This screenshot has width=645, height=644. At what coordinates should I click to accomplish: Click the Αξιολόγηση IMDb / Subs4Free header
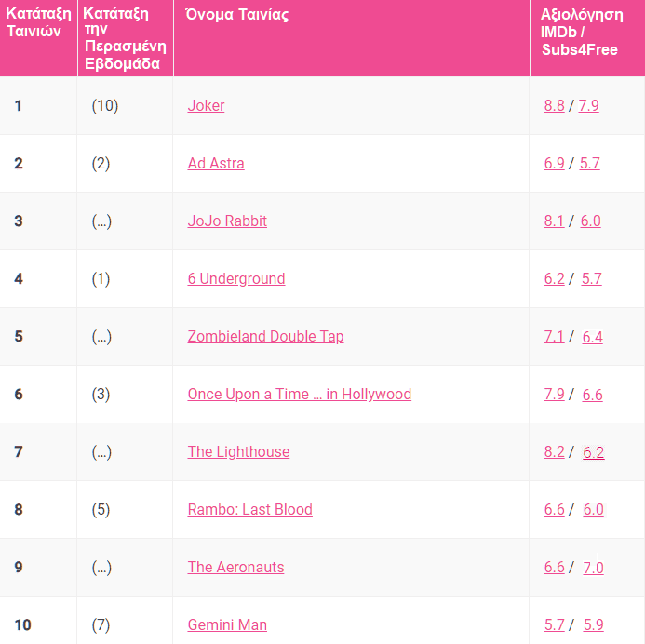583,33
